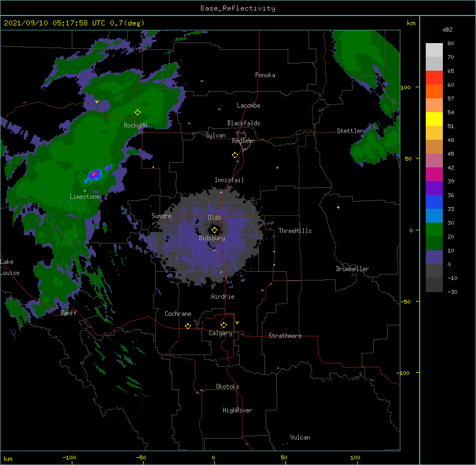The image size is (476, 465).
Task: Select the Airdrie label
Action: tap(223, 297)
